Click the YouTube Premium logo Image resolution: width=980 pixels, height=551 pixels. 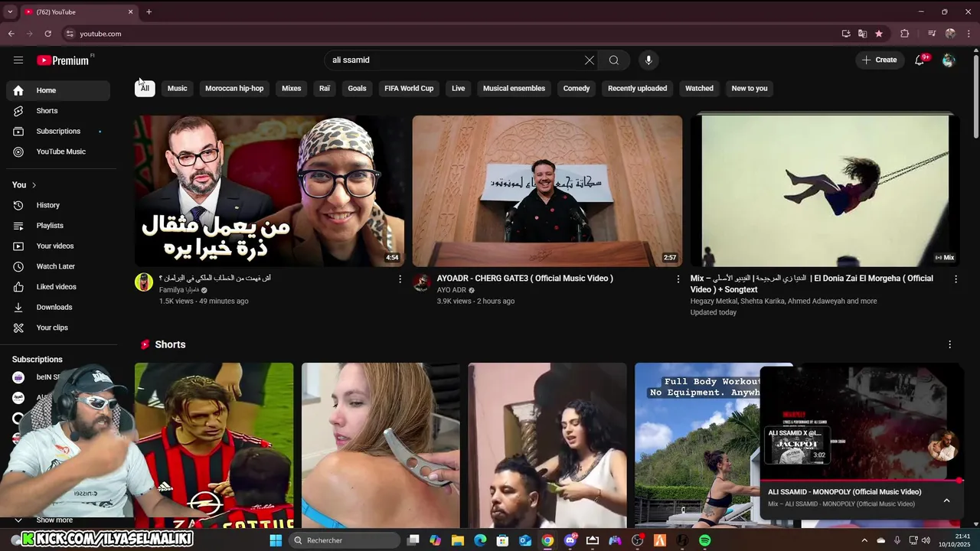[x=63, y=60]
